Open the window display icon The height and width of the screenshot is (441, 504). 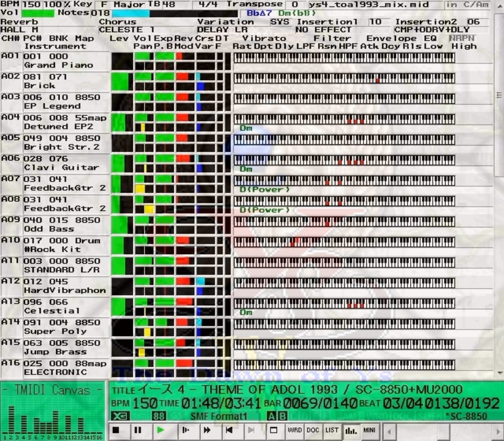[273, 430]
